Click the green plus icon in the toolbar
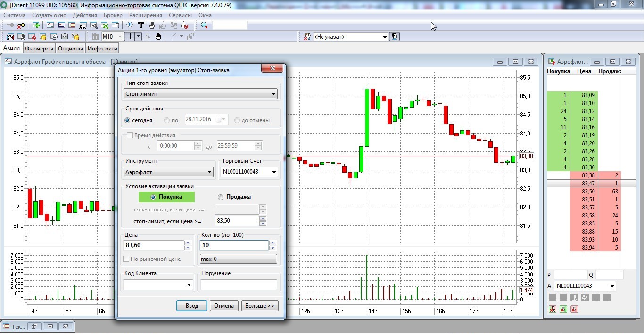This screenshot has height=334, width=644. [x=36, y=25]
